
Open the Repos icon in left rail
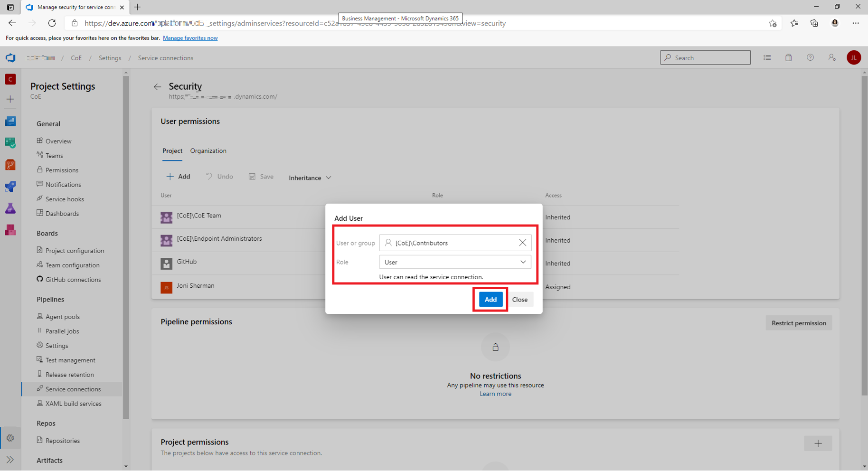click(10, 165)
